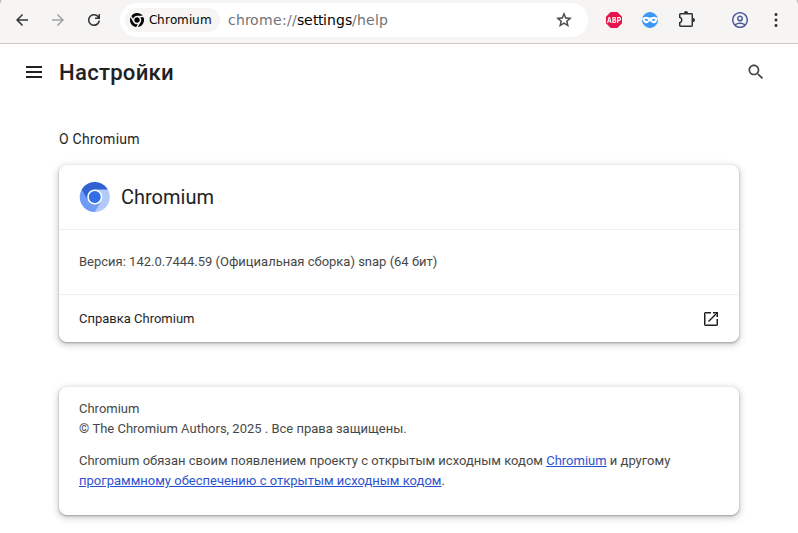Click the Chromium logo in the card

pos(95,197)
